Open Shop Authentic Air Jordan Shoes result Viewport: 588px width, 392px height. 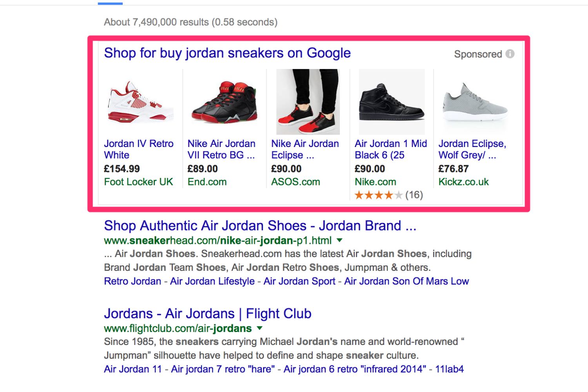click(260, 226)
